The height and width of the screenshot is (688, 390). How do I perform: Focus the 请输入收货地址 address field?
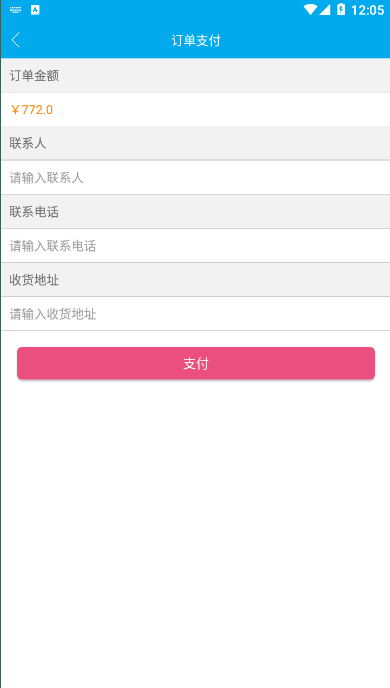196,314
